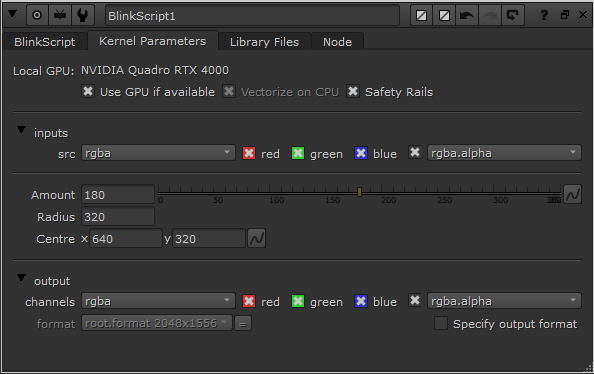This screenshot has height=374, width=594.
Task: Toggle src red channel checkbox
Action: 249,153
